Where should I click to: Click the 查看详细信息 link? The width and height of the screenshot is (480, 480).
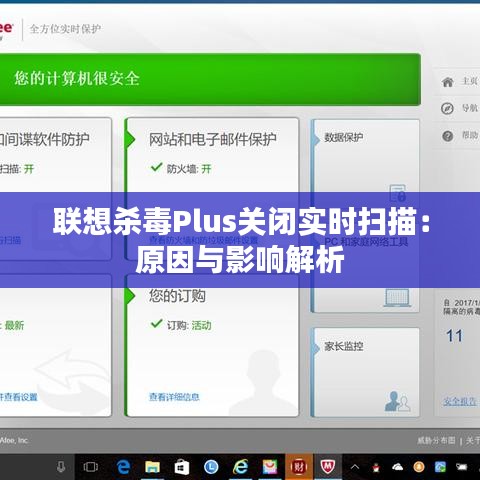174,397
